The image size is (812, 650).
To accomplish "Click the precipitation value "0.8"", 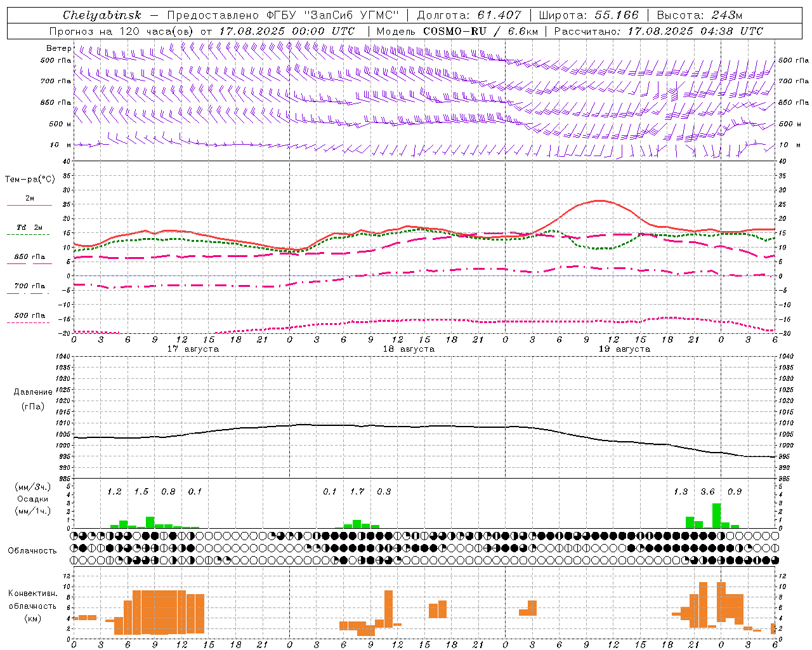I will (x=168, y=491).
